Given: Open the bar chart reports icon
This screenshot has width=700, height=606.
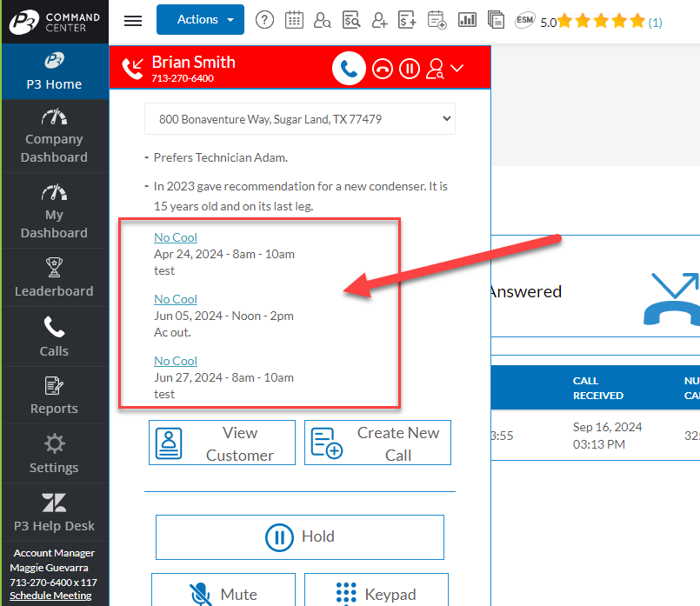Looking at the screenshot, I should pos(467,20).
